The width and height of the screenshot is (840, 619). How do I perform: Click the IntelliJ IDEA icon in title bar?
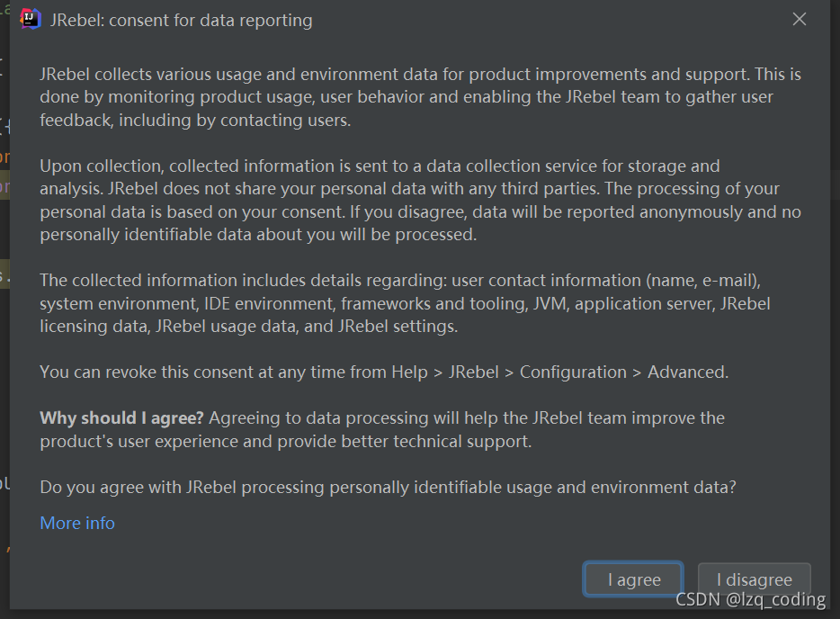click(30, 19)
